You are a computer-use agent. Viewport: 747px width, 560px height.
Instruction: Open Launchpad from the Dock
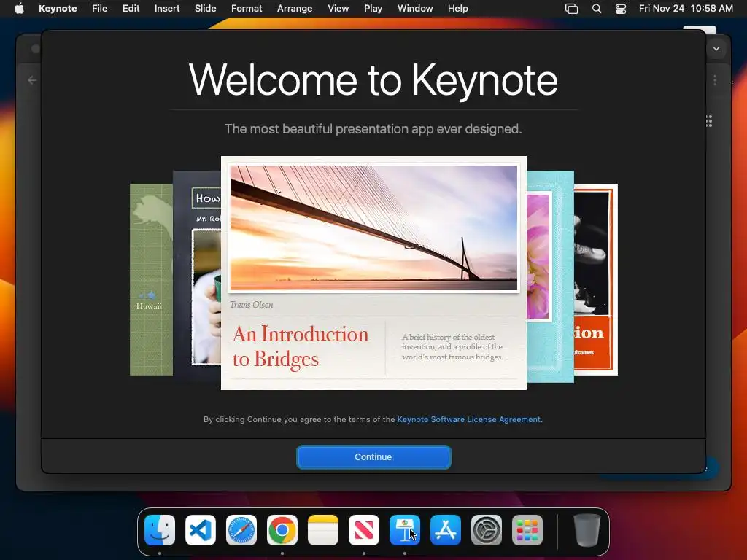[527, 530]
